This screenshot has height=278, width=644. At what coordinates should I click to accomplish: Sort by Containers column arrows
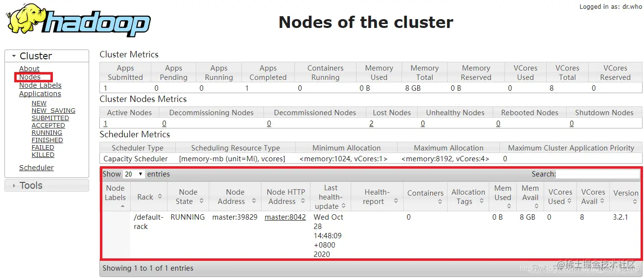click(440, 202)
